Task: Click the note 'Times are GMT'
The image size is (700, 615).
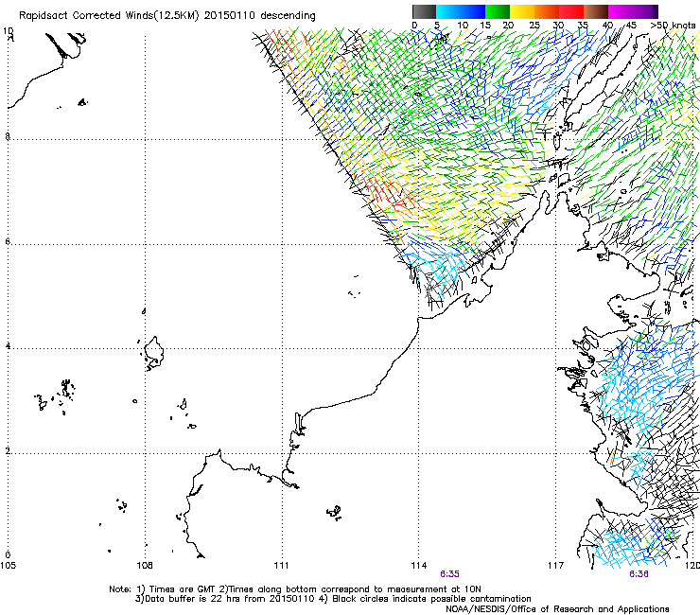Action: (x=183, y=589)
